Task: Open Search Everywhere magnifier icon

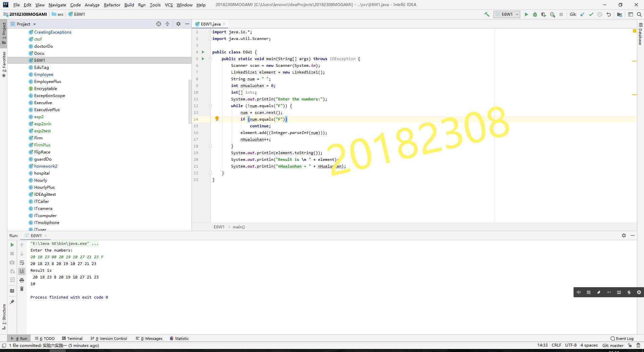Action: (639, 14)
